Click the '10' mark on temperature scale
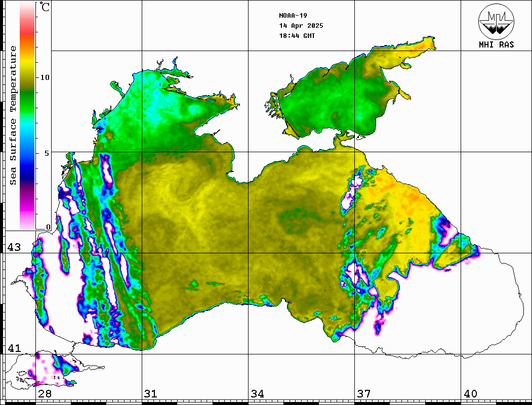The width and height of the screenshot is (532, 405). pos(45,77)
